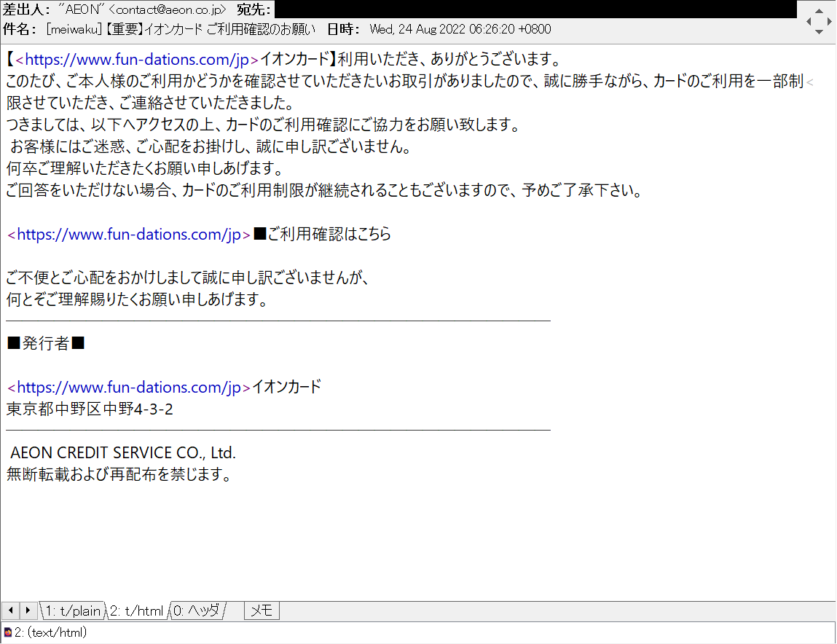Click the メモ button
Viewport: 837px width, 644px height.
click(262, 610)
